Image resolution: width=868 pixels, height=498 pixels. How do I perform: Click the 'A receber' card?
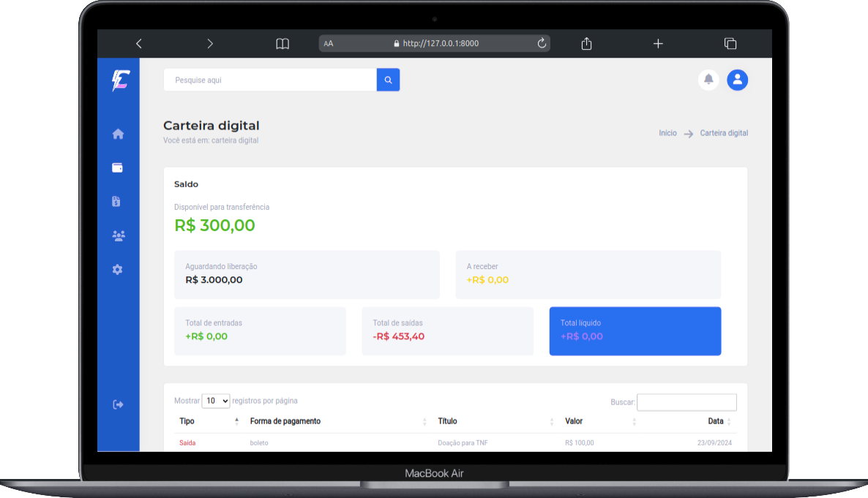[588, 274]
